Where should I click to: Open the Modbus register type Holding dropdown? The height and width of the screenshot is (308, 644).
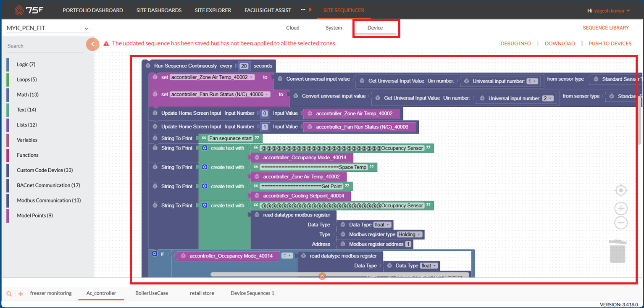(410, 234)
